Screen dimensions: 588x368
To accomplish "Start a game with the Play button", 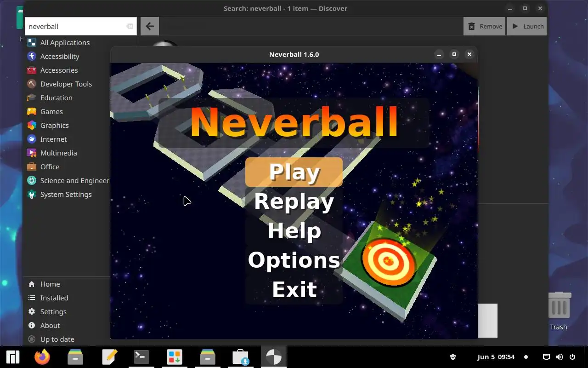I will point(294,172).
